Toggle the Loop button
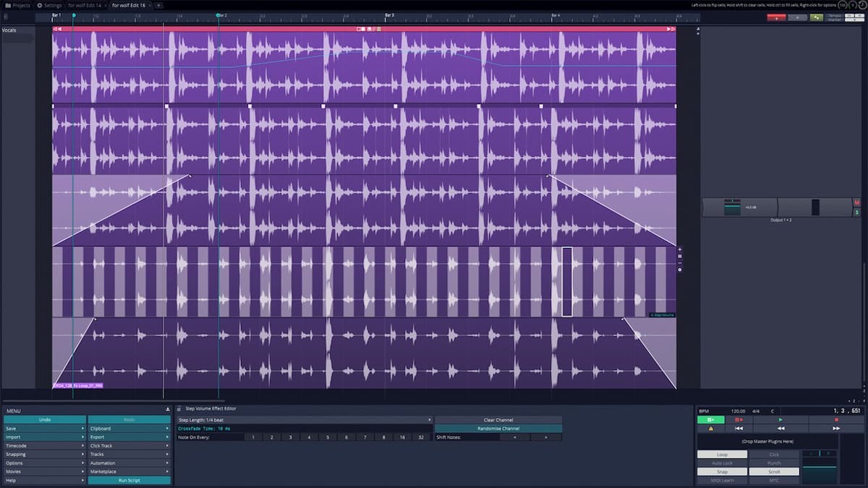This screenshot has height=488, width=868. pyautogui.click(x=721, y=454)
